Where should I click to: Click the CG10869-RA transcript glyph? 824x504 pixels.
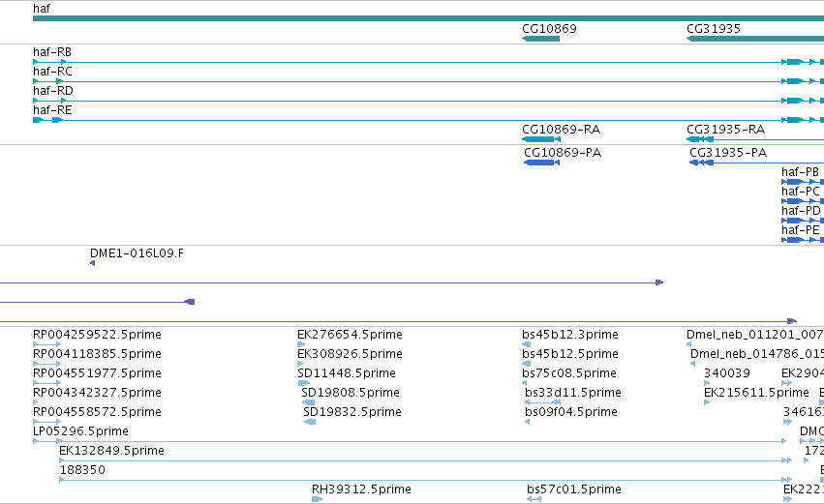coord(541,139)
